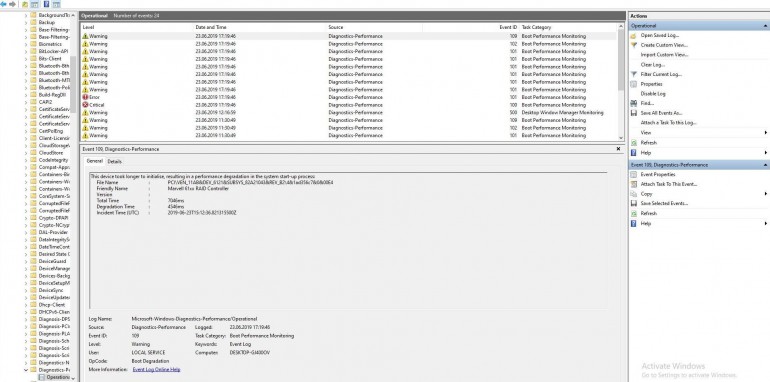Image resolution: width=770 pixels, height=382 pixels.
Task: Select the DeviceSync tree item
Action: [x=51, y=290]
